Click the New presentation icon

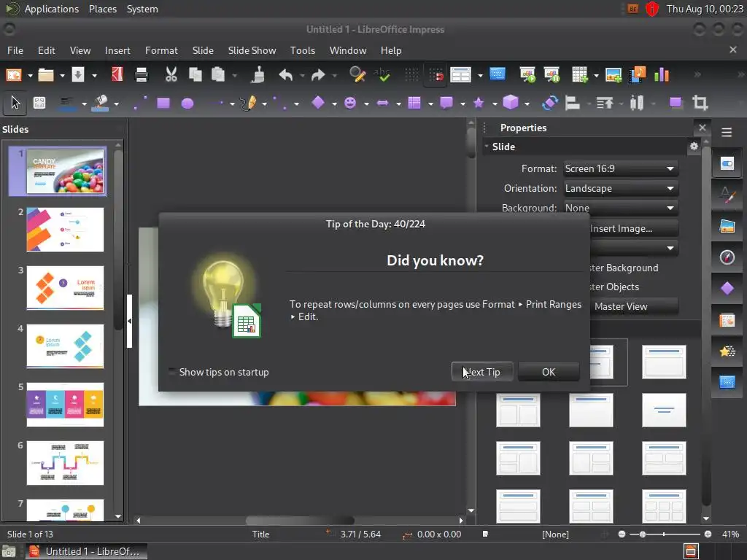pos(14,75)
